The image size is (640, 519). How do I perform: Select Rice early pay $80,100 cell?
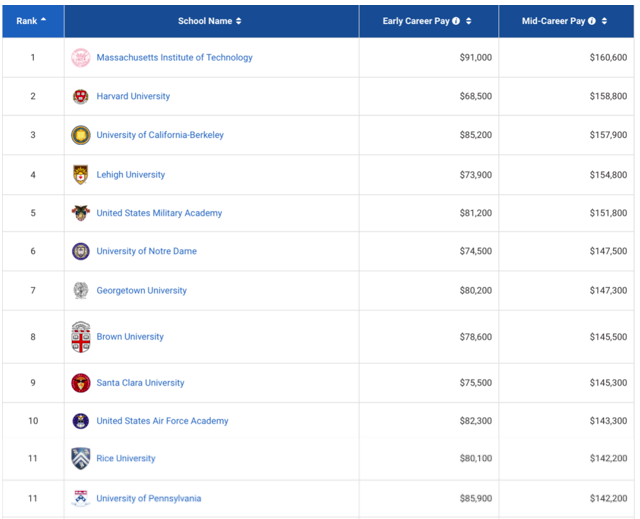click(429, 459)
